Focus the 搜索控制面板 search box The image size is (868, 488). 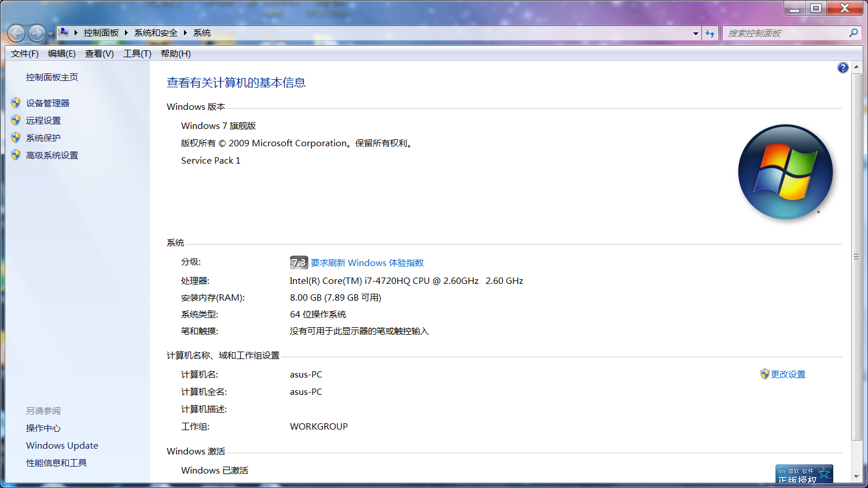click(x=786, y=34)
